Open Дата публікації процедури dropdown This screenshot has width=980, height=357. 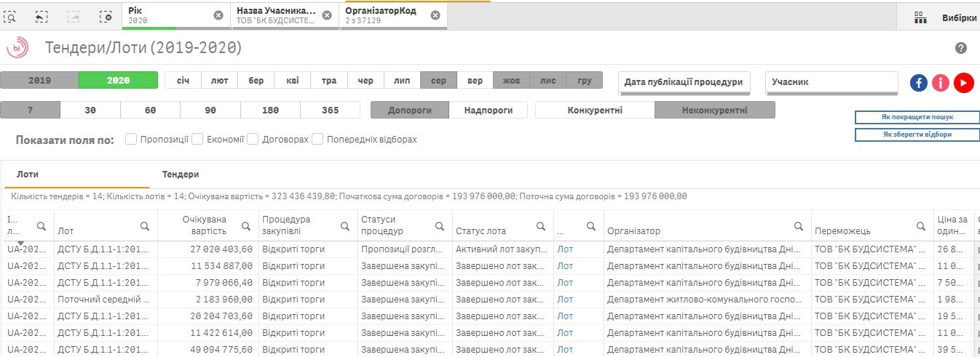pyautogui.click(x=684, y=83)
